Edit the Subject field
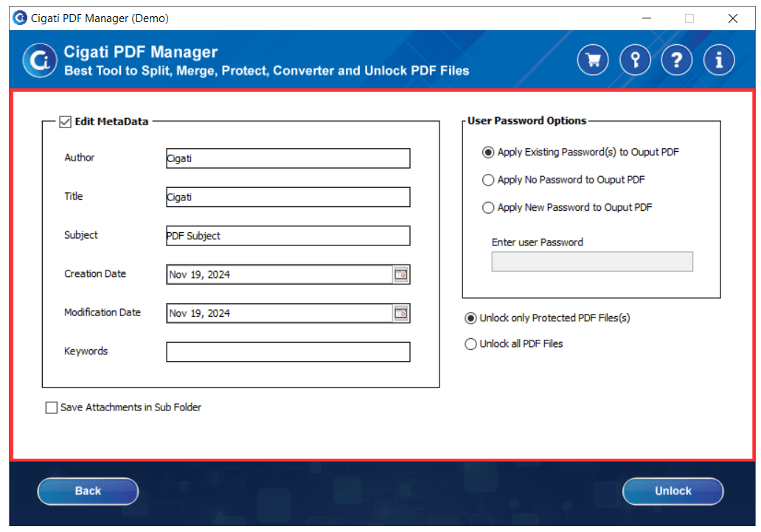The image size is (761, 532). (288, 237)
